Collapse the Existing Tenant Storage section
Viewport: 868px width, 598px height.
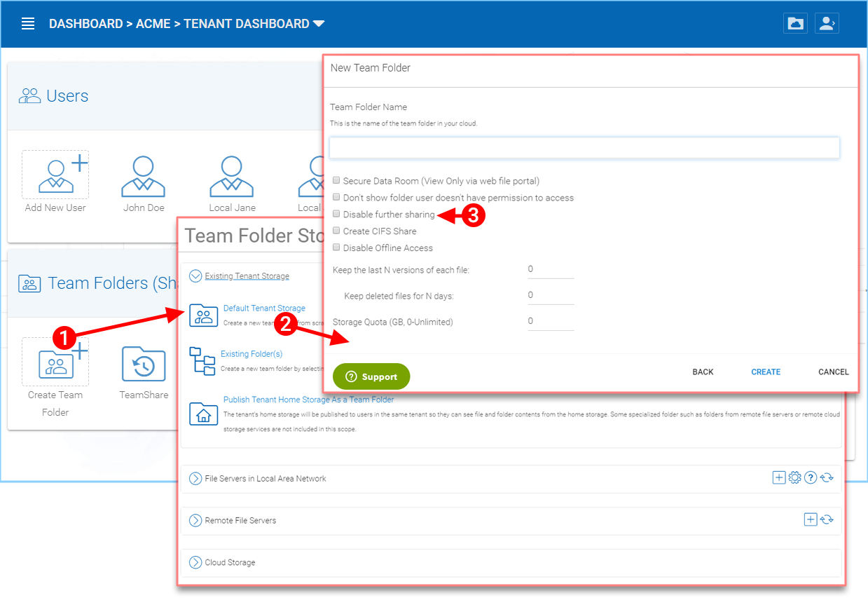pyautogui.click(x=195, y=276)
